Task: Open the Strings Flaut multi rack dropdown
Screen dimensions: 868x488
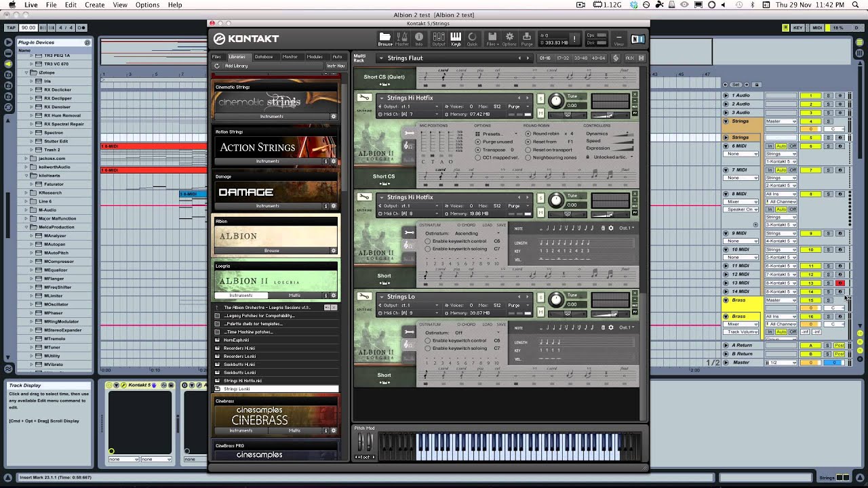Action: [x=381, y=58]
